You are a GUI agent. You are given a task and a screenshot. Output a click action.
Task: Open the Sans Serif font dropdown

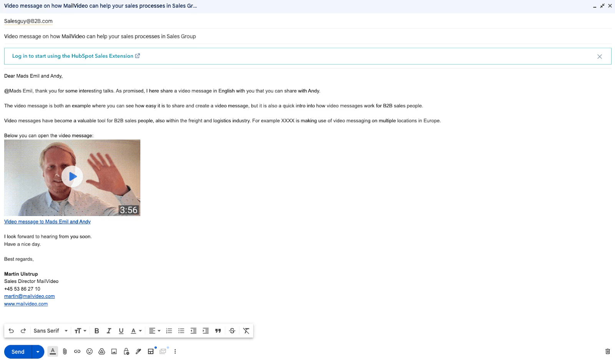(x=50, y=331)
